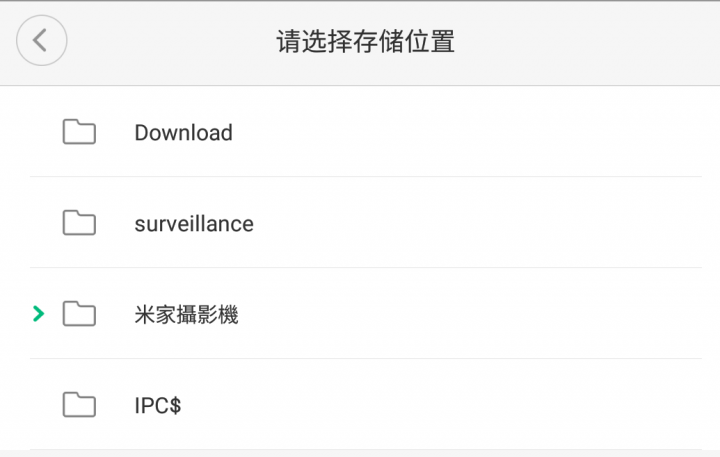This screenshot has height=457, width=720.
Task: Click the header bar right of the title
Action: (588, 42)
